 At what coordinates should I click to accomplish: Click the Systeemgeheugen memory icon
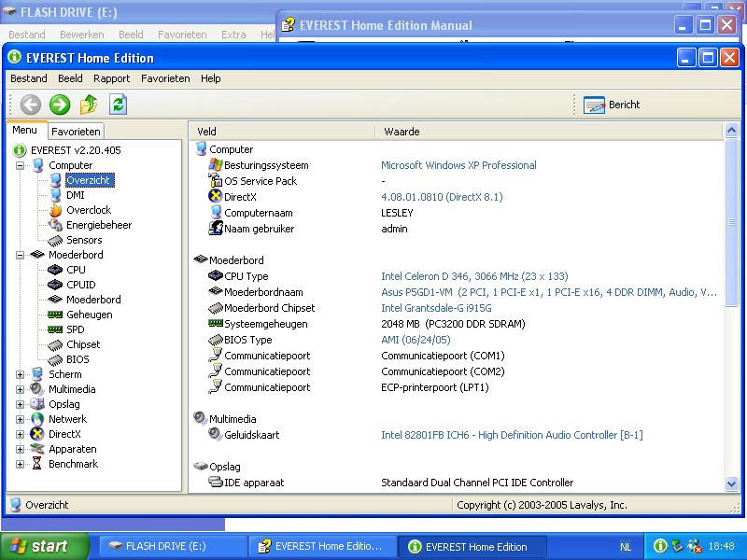click(216, 323)
